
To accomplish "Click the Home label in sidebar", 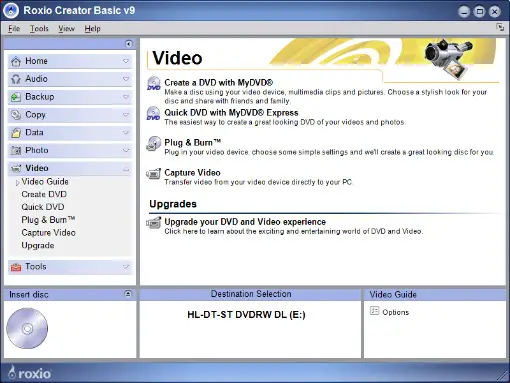I will (36, 61).
